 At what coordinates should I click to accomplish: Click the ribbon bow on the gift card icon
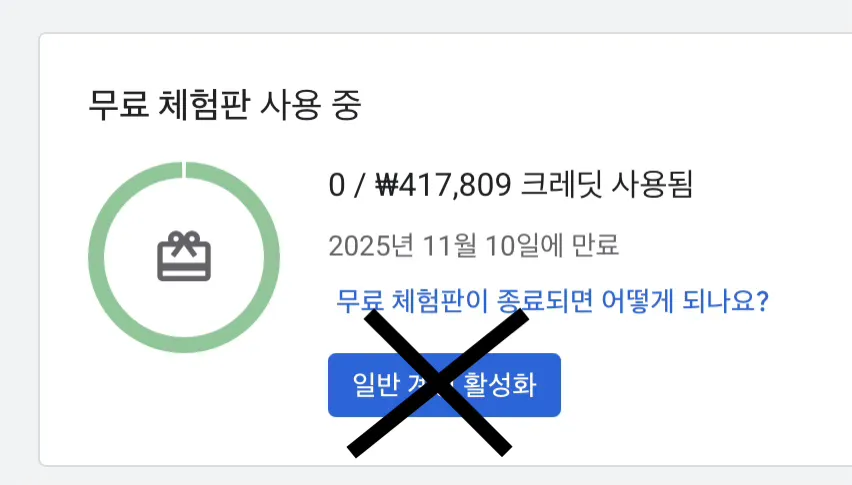pyautogui.click(x=184, y=242)
